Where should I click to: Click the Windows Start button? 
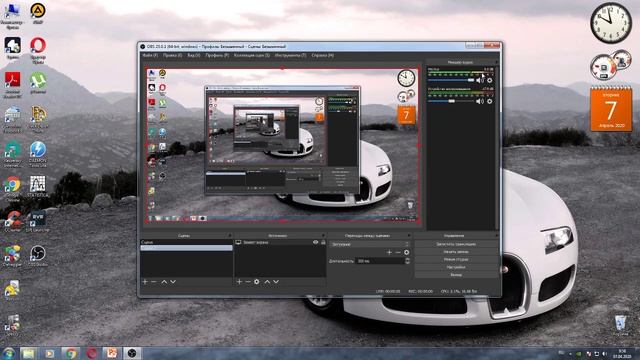(x=8, y=353)
